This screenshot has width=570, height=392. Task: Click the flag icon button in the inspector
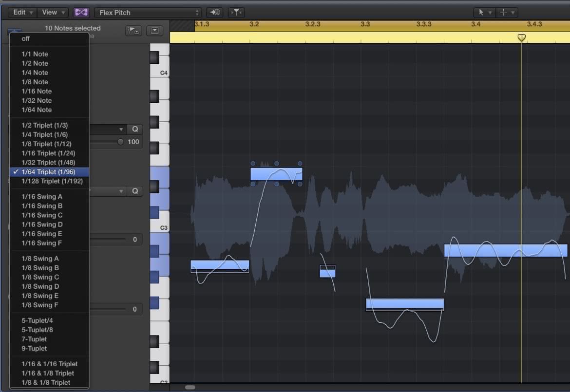pyautogui.click(x=133, y=31)
